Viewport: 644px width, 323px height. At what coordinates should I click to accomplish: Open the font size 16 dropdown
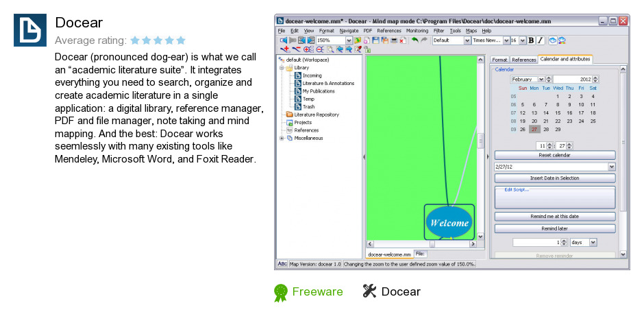[523, 40]
